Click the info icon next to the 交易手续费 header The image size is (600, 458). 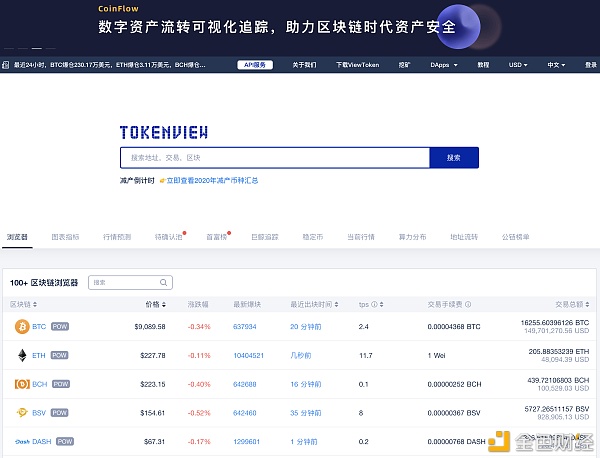click(468, 305)
